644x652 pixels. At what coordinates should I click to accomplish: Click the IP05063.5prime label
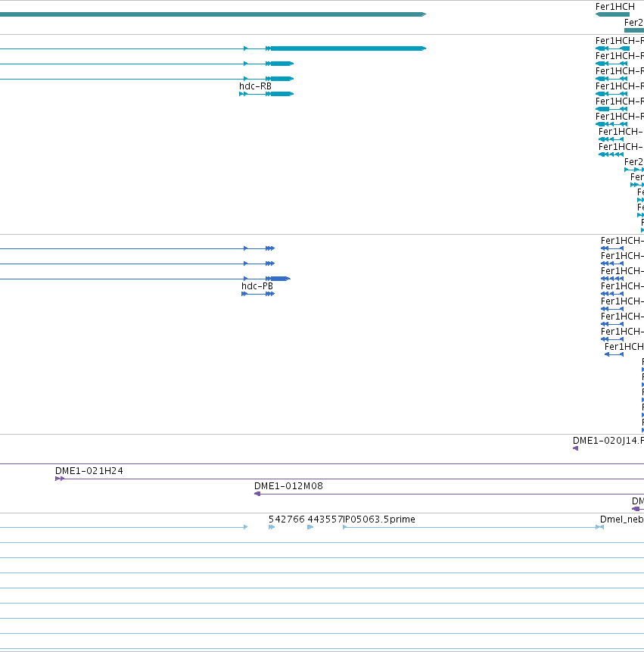(379, 519)
